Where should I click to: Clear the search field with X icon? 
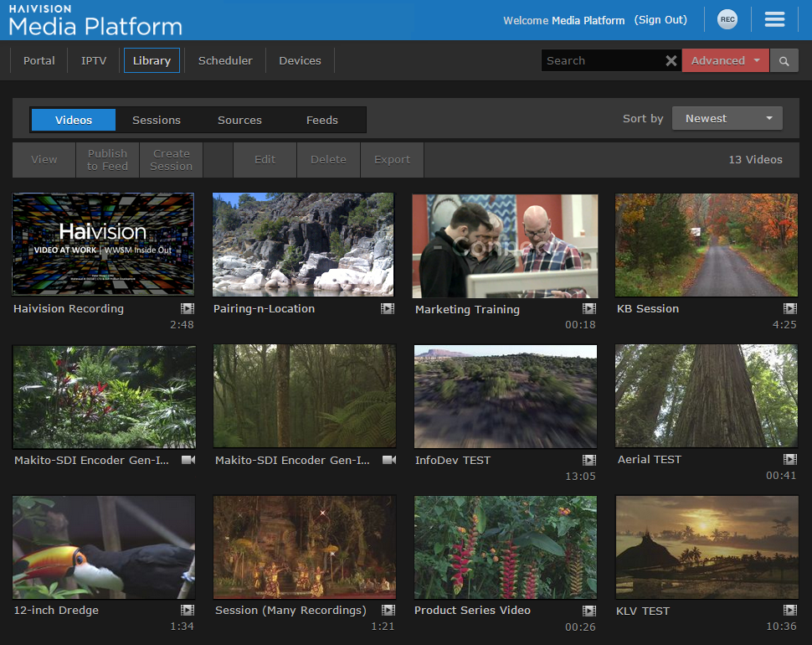point(671,61)
